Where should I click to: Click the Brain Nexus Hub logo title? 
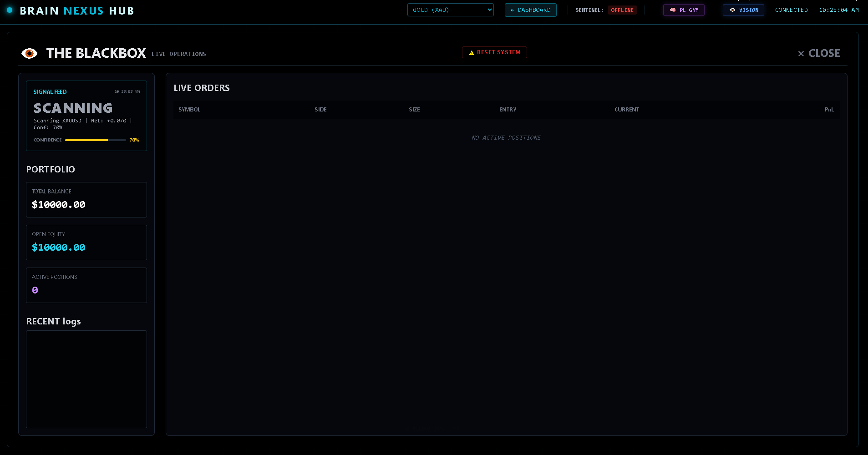pyautogui.click(x=77, y=10)
